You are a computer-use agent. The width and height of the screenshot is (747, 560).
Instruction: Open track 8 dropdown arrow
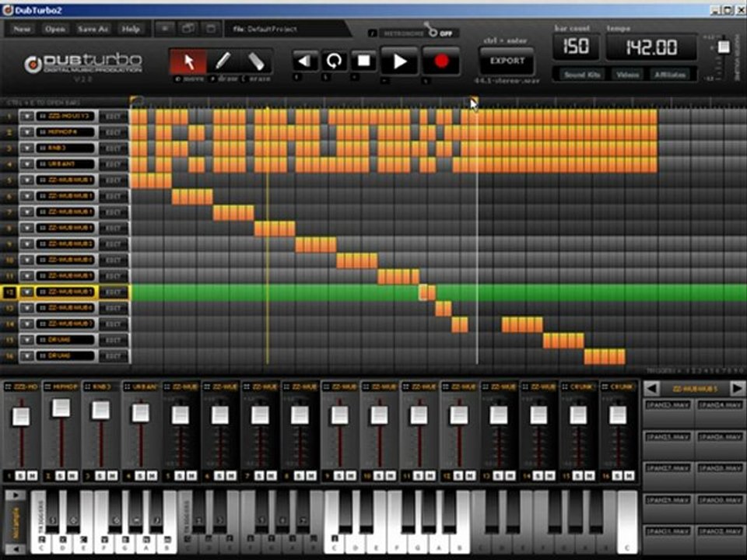[x=26, y=228]
